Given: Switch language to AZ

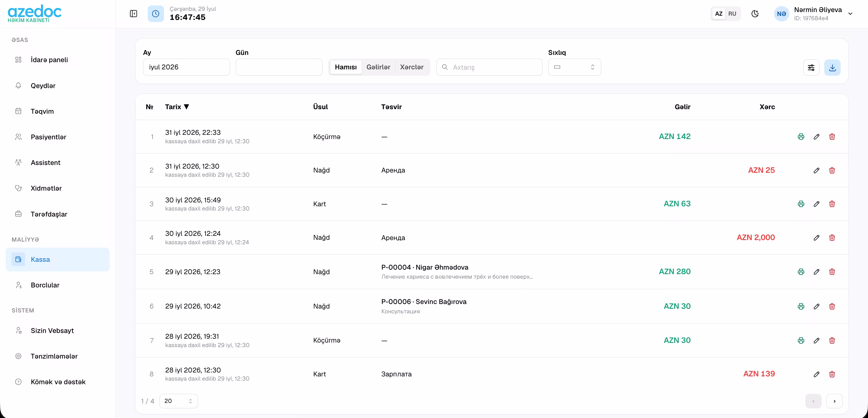Looking at the screenshot, I should pos(719,14).
